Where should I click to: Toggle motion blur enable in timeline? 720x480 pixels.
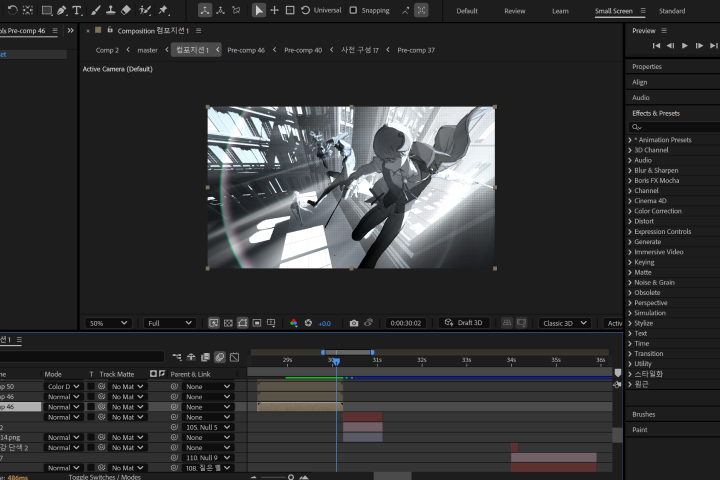220,357
